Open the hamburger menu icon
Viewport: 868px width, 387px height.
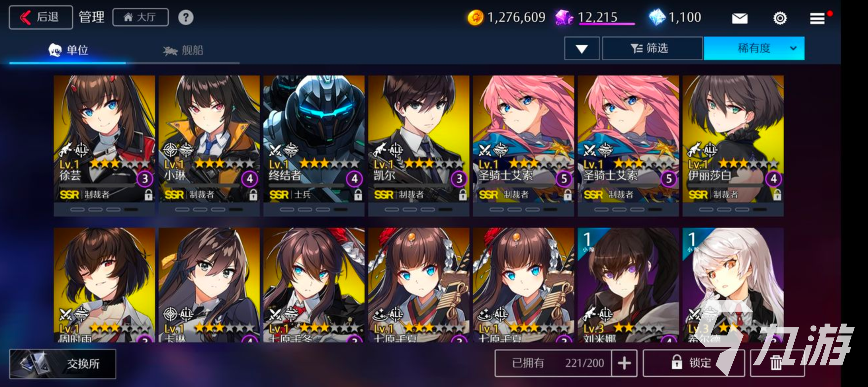pos(817,18)
